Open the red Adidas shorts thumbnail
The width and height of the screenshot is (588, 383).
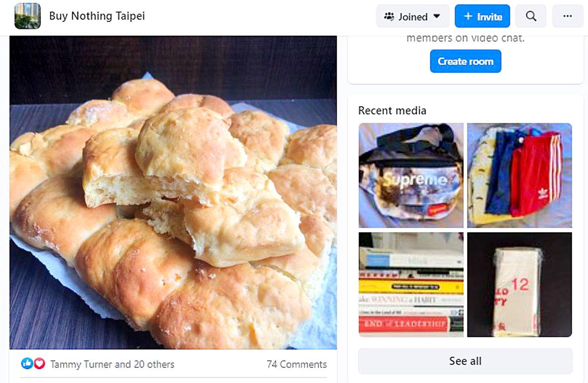click(519, 175)
